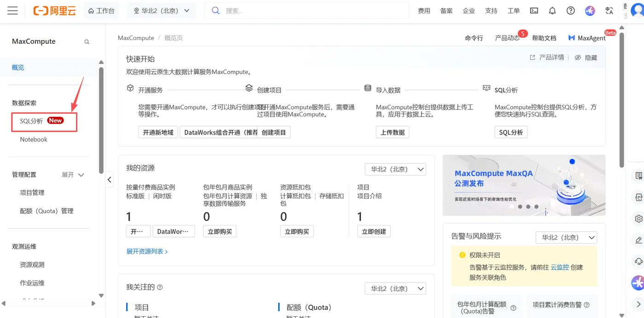
Task: Click the 立即创建 project button
Action: point(374,231)
